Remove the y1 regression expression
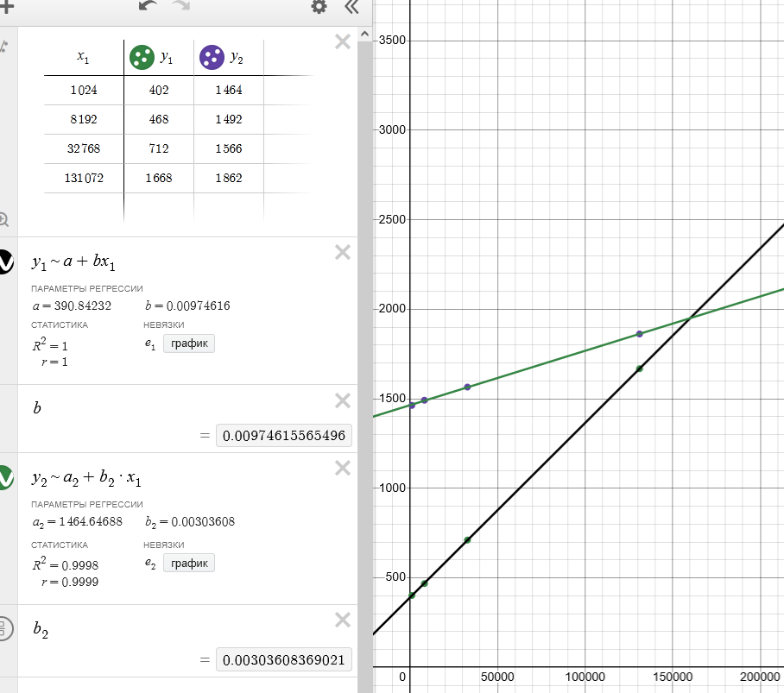 pyautogui.click(x=342, y=252)
